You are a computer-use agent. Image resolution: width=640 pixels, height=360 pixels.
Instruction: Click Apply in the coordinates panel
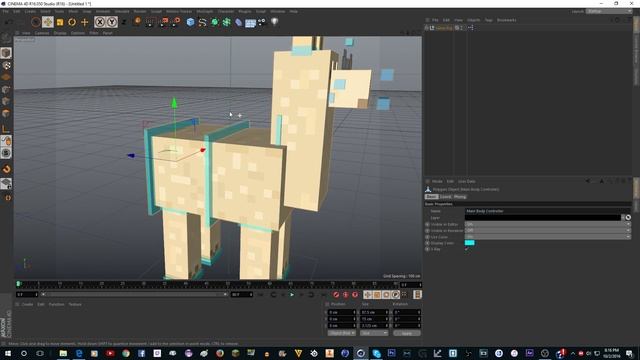click(407, 333)
